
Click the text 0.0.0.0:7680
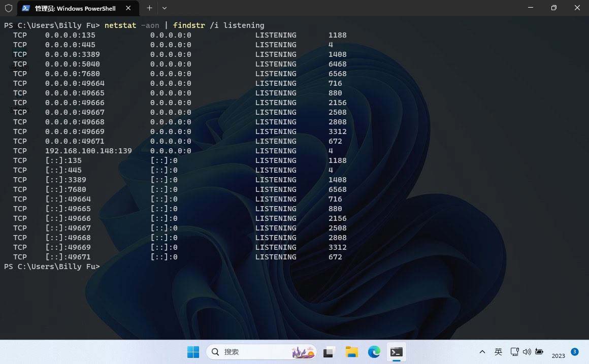pyautogui.click(x=73, y=74)
